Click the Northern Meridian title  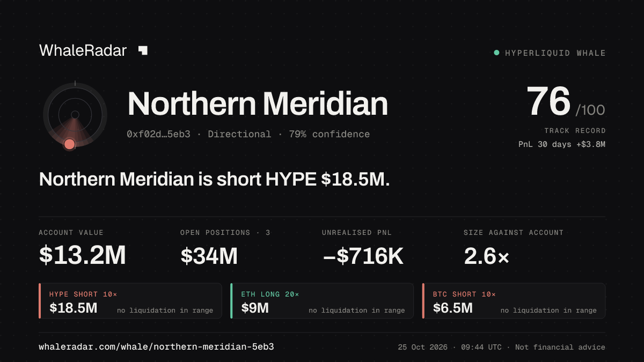[x=258, y=104]
